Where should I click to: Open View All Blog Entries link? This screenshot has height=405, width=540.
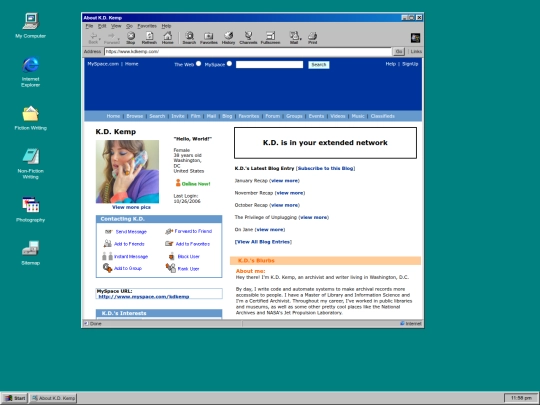pyautogui.click(x=263, y=242)
